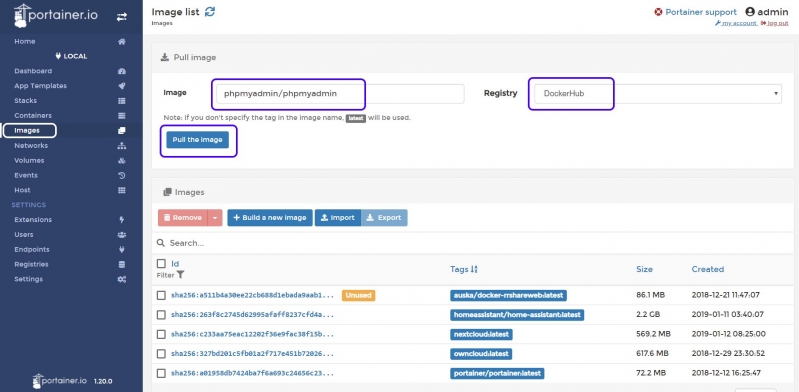Click the download icon beside Pull image heading

click(165, 57)
